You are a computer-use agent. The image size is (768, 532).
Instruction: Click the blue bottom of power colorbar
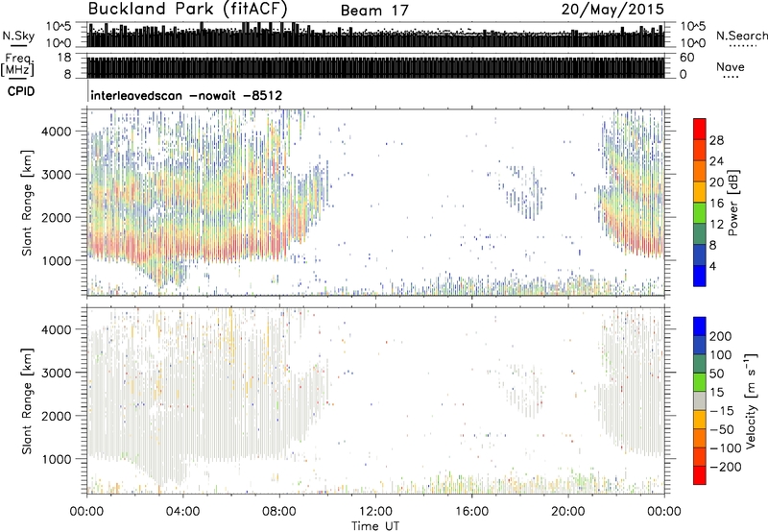(x=700, y=276)
